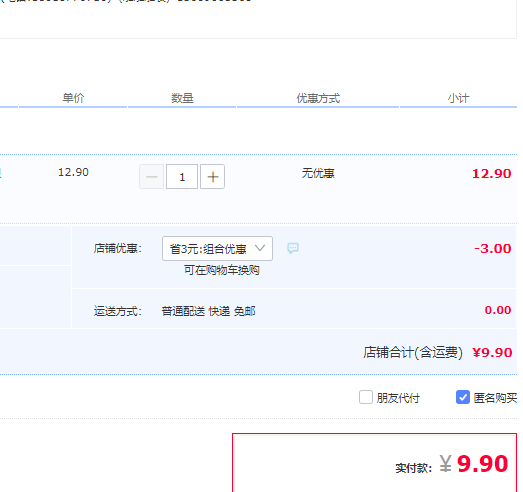Click the 普通配送 快递 免邮 shipping option
This screenshot has width=523, height=492.
[208, 311]
